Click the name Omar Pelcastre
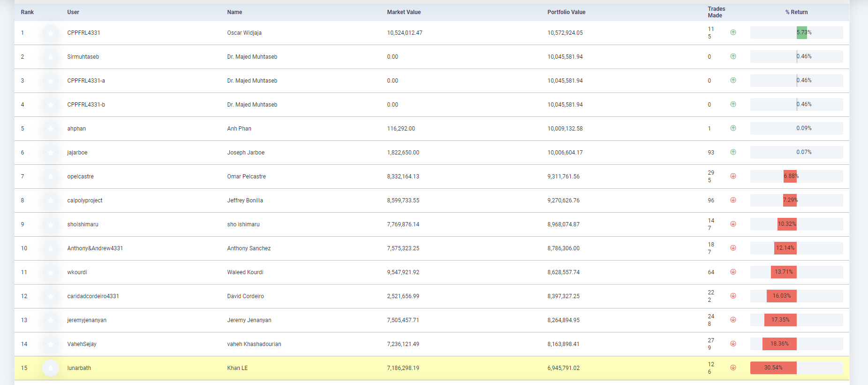 click(246, 177)
